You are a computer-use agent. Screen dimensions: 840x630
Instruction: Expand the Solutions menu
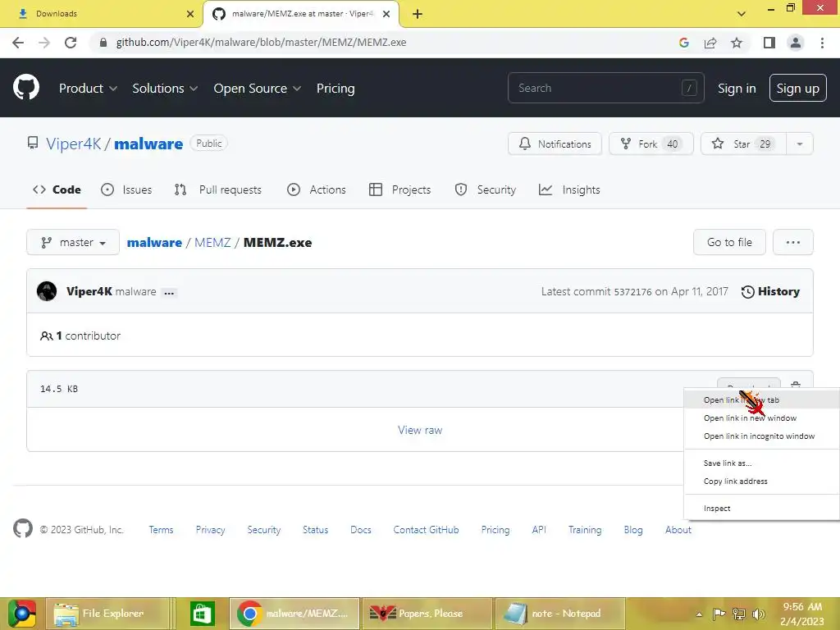point(165,89)
